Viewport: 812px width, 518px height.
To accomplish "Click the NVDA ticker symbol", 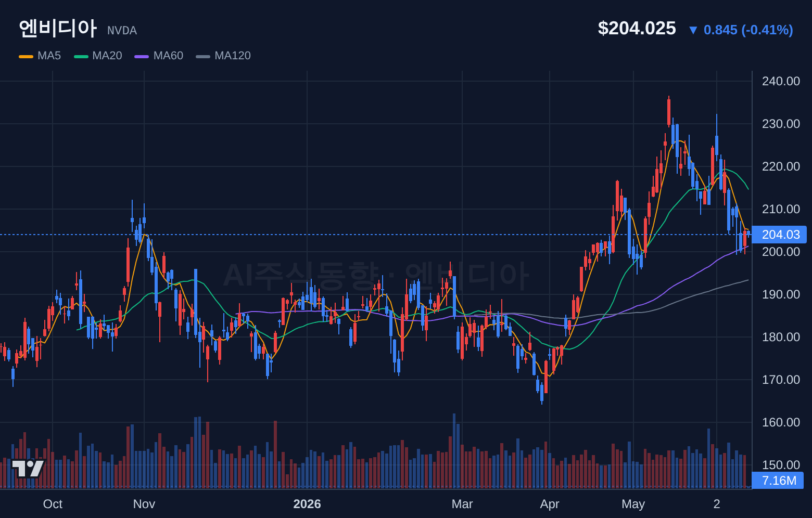I will click(x=122, y=31).
